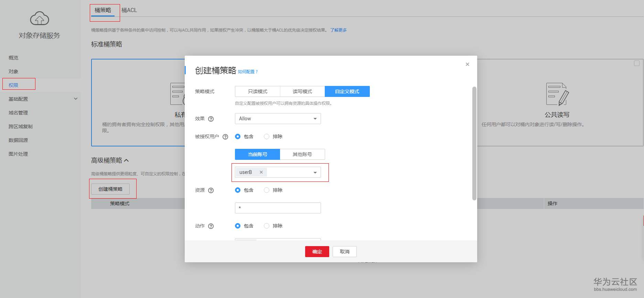Screen dimensions: 644x298
Task: Click the 取消 cancel button
Action: (345, 252)
